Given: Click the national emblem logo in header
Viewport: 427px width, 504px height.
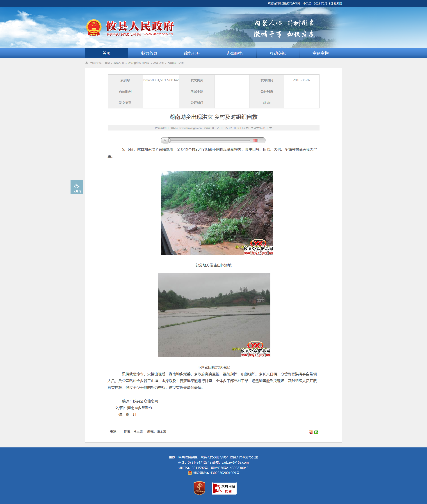Looking at the screenshot, I should [94, 27].
